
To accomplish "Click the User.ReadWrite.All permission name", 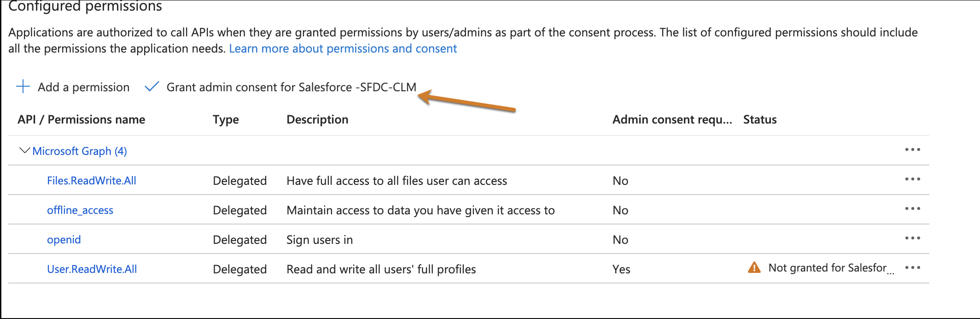I will (x=92, y=269).
